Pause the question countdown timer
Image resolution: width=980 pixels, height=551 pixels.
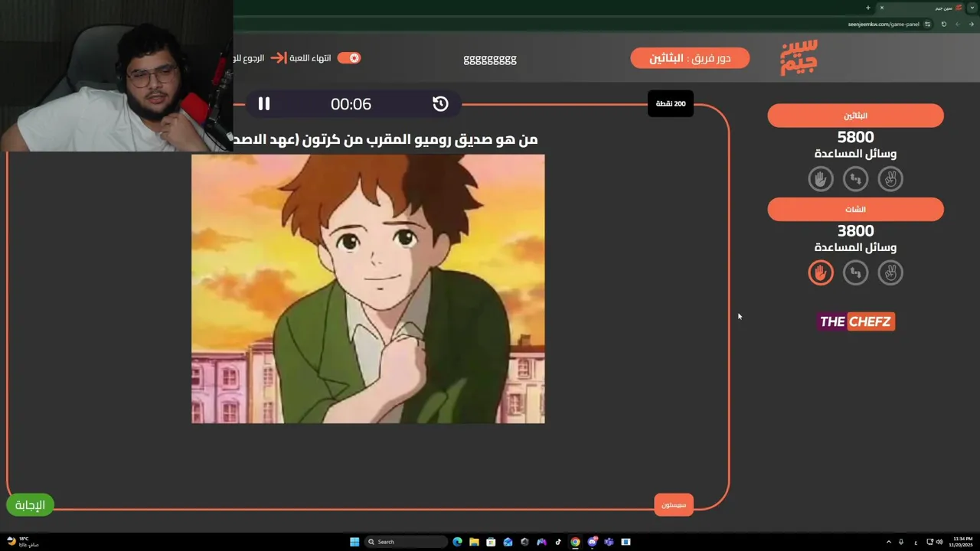pyautogui.click(x=264, y=104)
